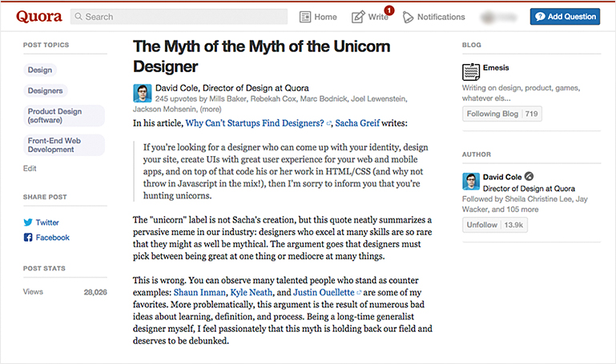Focus the Search input field
The image size is (616, 364).
point(179,17)
